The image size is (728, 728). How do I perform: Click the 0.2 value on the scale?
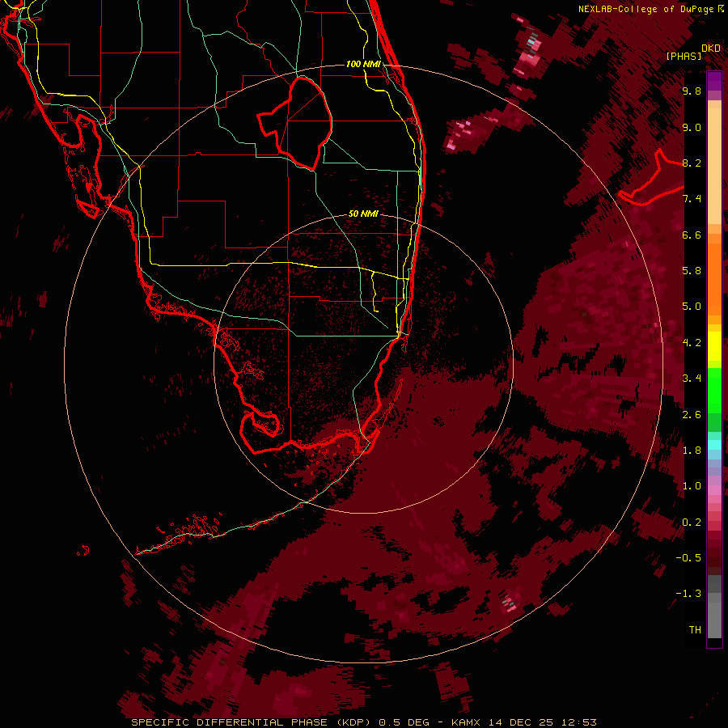(692, 523)
